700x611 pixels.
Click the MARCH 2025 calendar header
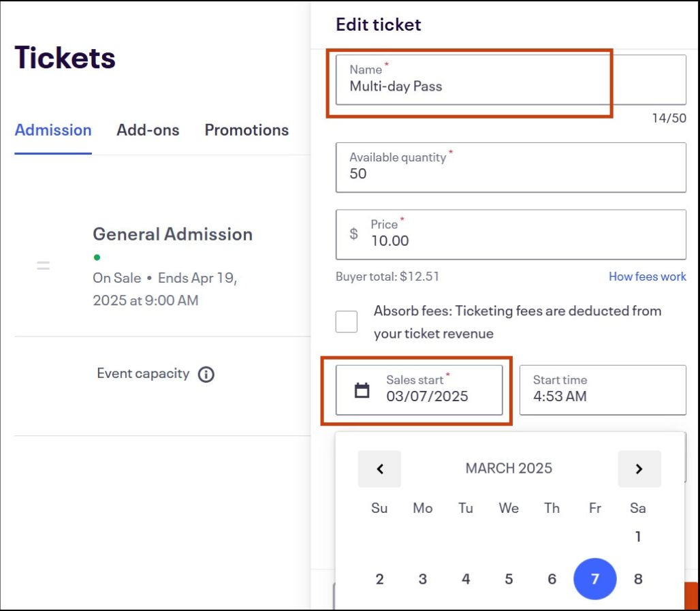pos(508,468)
